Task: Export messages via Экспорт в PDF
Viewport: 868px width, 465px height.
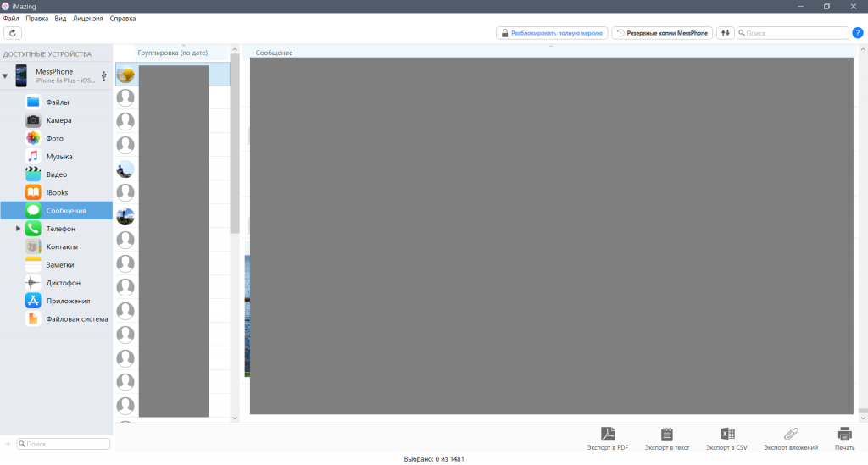Action: [607, 439]
